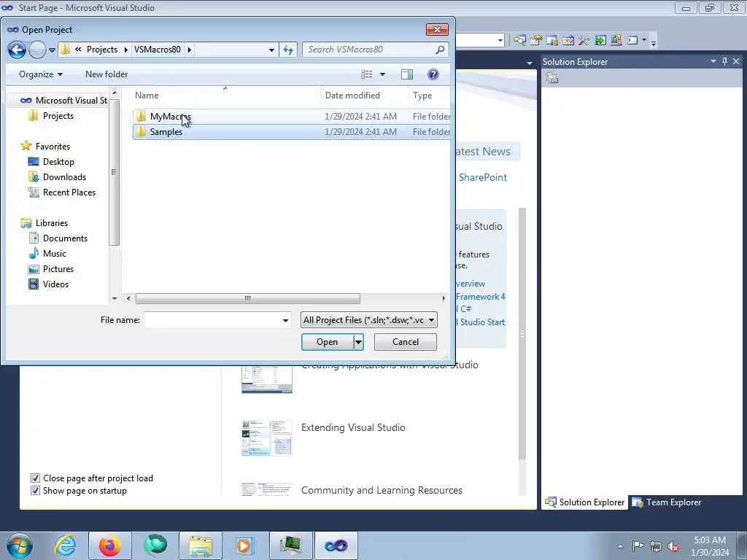Open the change view icon
The height and width of the screenshot is (560, 747).
click(367, 74)
